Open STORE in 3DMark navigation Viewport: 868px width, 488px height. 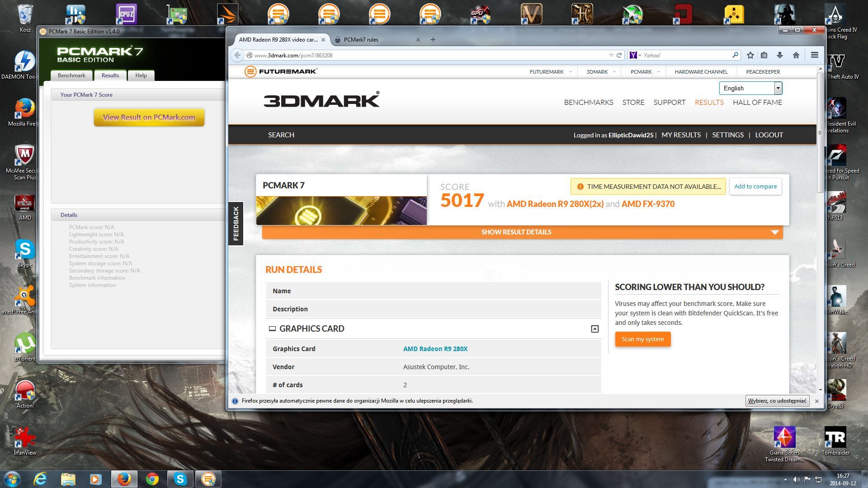tap(633, 103)
